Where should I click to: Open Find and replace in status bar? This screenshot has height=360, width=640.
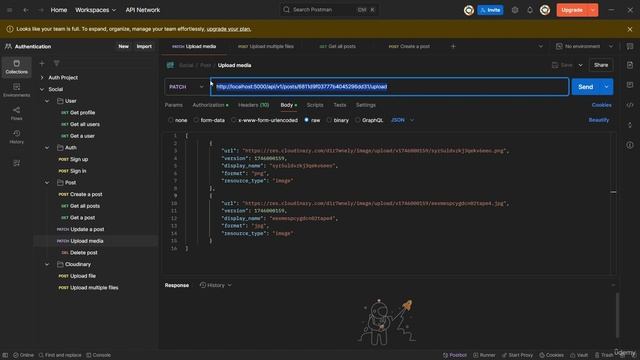click(x=60, y=355)
